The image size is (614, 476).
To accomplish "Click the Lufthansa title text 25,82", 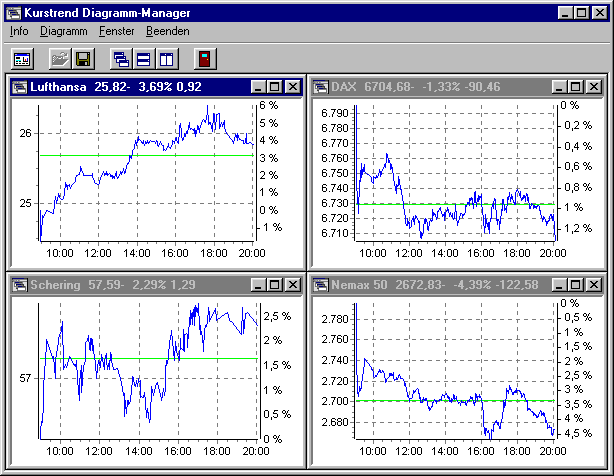I will [x=112, y=87].
